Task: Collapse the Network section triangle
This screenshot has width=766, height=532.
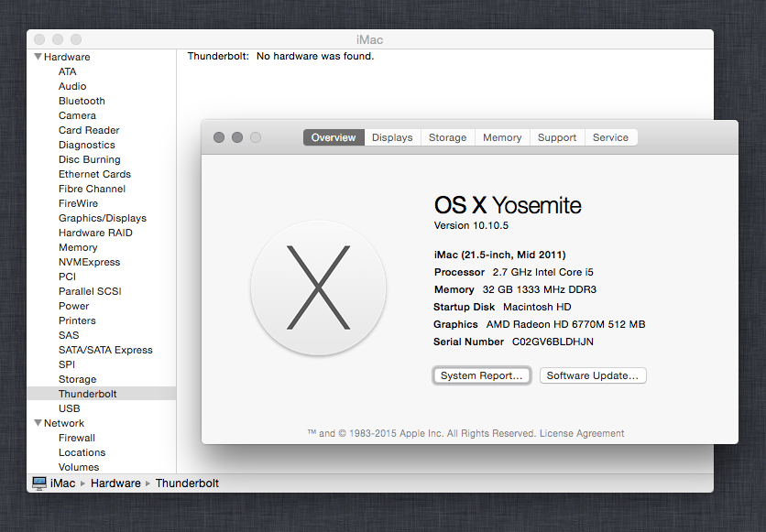Action: click(x=38, y=423)
